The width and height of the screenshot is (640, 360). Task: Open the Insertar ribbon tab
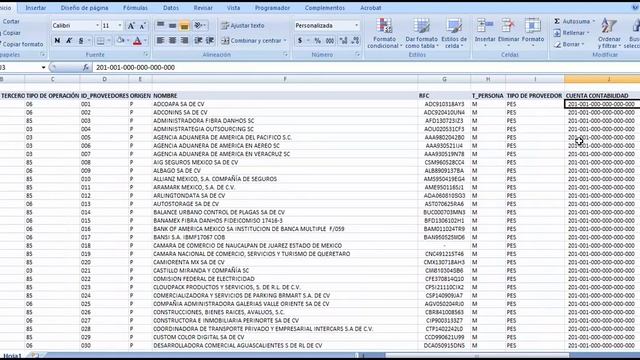pos(36,8)
